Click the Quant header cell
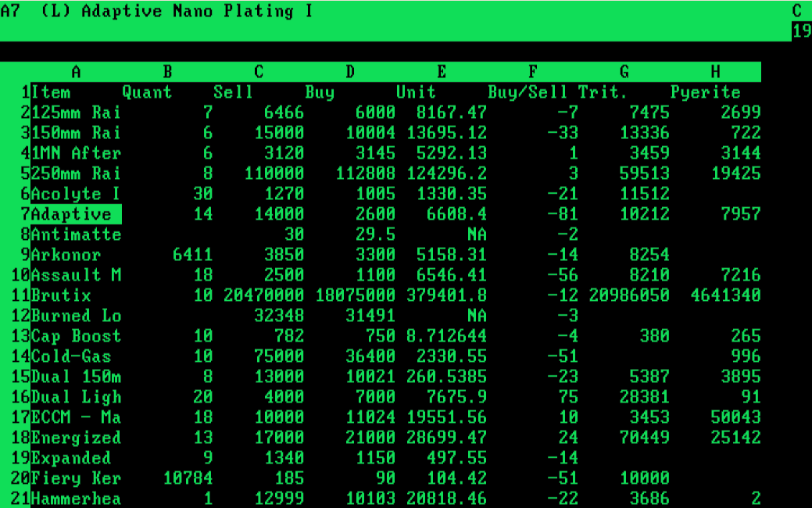This screenshot has width=812, height=508. point(147,92)
